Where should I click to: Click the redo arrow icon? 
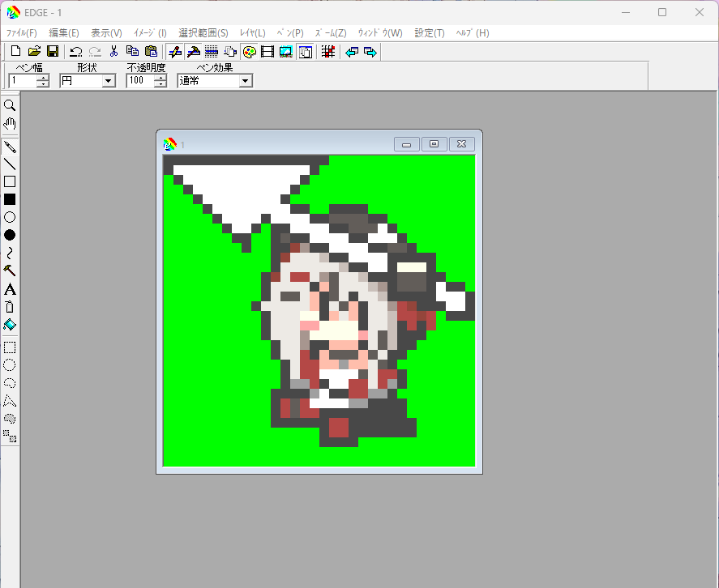[x=95, y=51]
